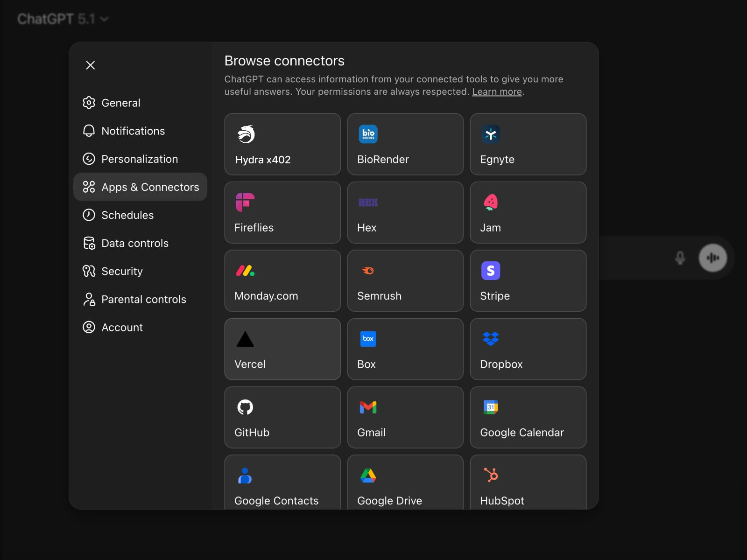Select the Google Calendar connector
Image resolution: width=747 pixels, height=560 pixels.
click(x=528, y=417)
